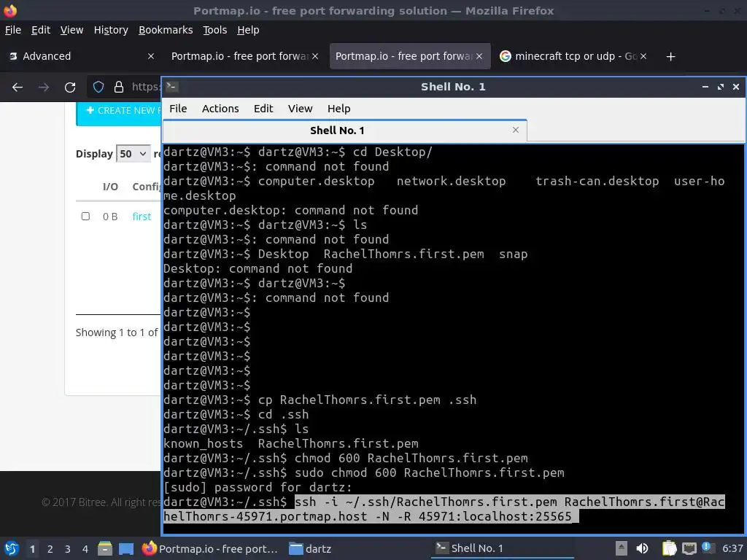This screenshot has width=747, height=560.
Task: Open Firefox Help menu
Action: tap(248, 30)
